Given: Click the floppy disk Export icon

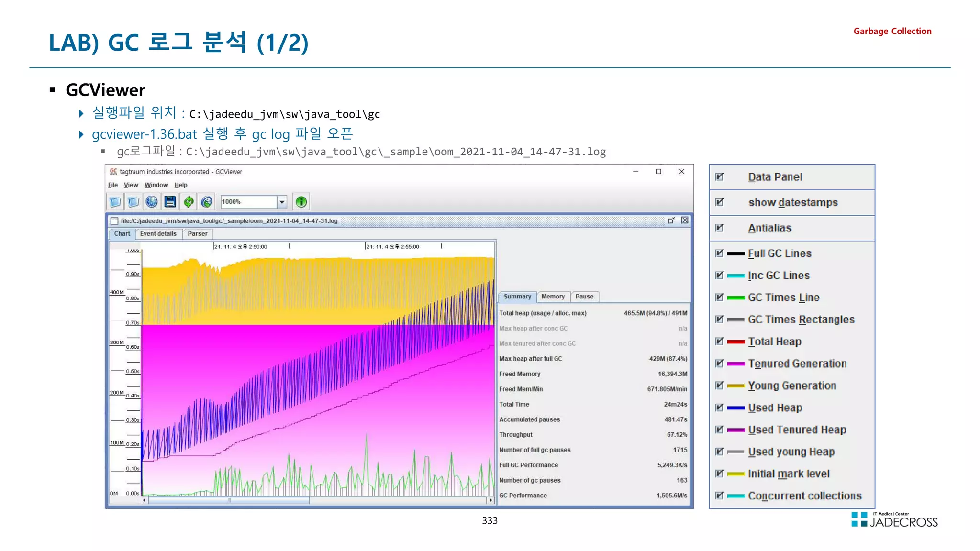Looking at the screenshot, I should click(170, 202).
